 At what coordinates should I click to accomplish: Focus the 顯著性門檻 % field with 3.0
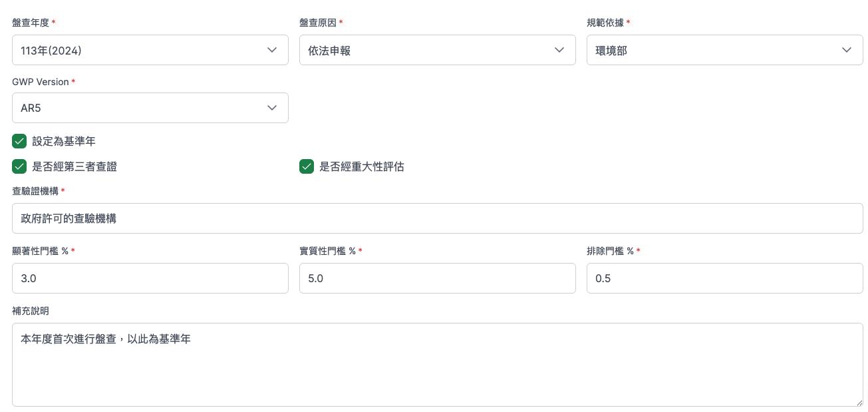pos(150,278)
